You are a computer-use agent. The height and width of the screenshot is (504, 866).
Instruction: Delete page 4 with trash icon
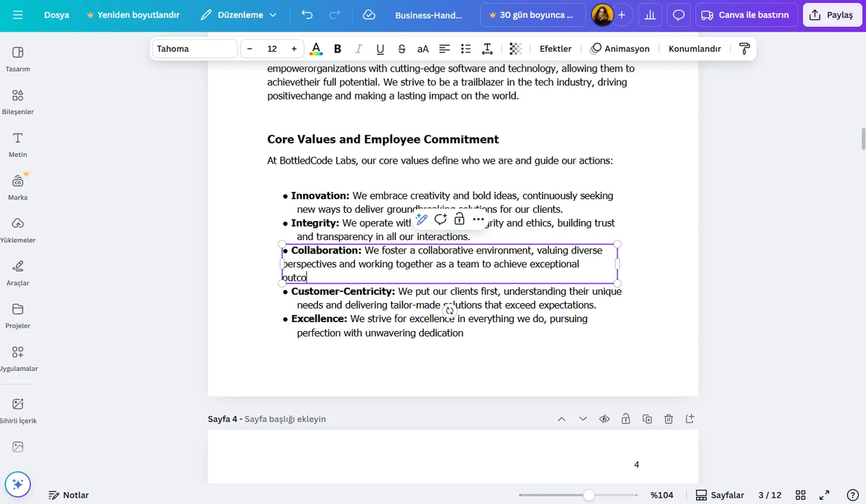coord(669,419)
